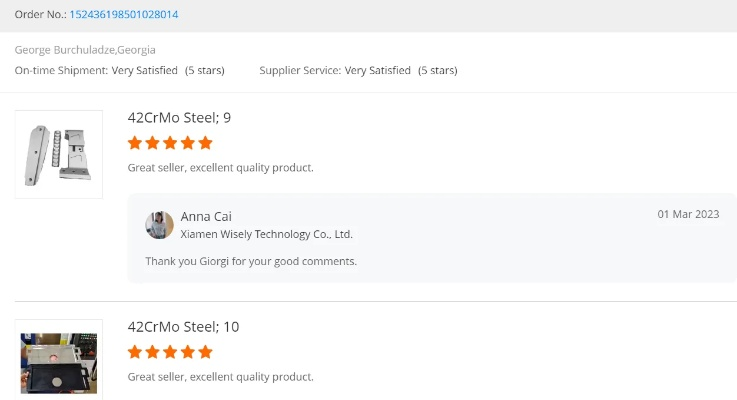
Task: Click the "Thank you Giorgi" reply text
Action: click(251, 262)
